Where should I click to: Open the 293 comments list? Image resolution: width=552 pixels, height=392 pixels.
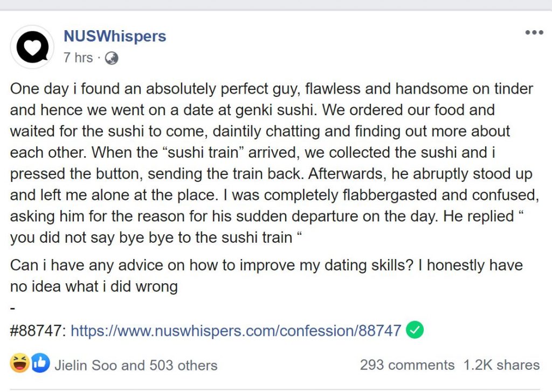coord(408,365)
